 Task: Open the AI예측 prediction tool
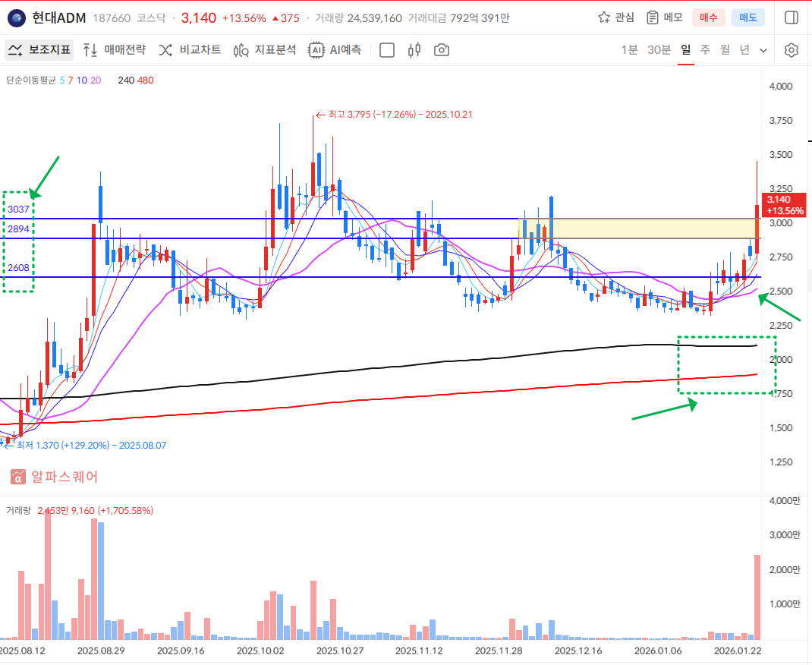point(335,50)
